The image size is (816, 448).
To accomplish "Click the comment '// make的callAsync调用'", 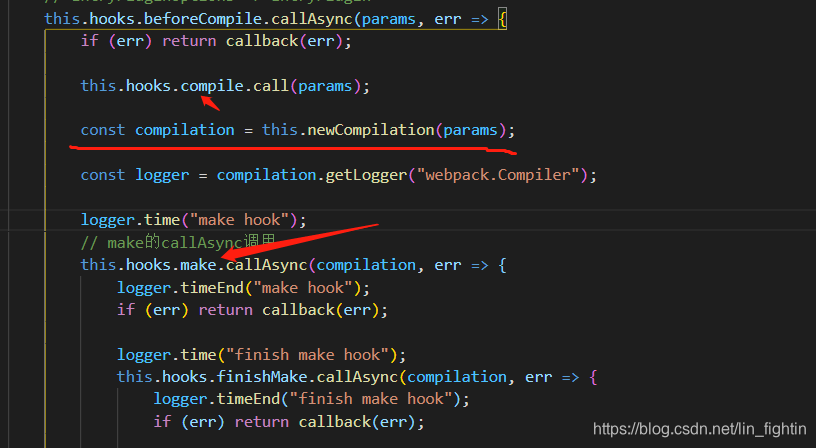I will coord(178,242).
